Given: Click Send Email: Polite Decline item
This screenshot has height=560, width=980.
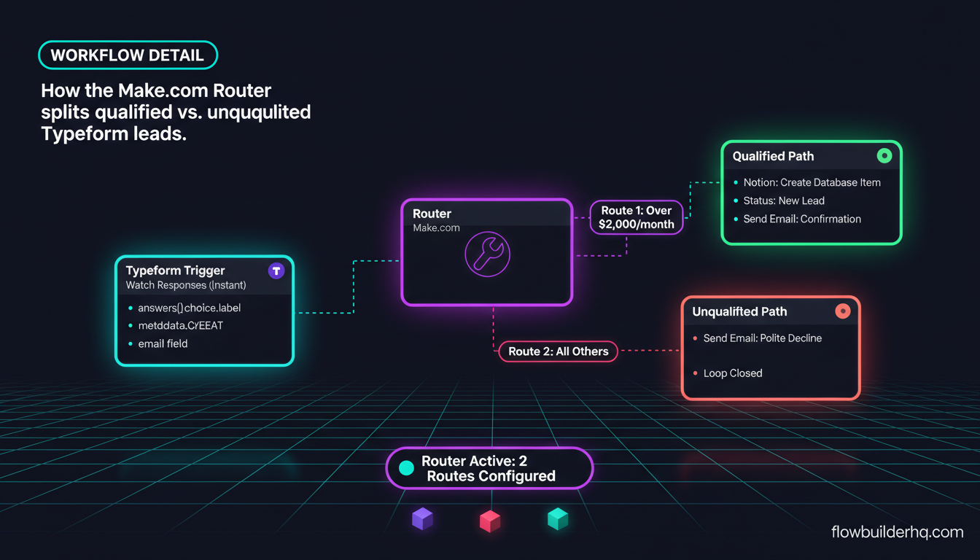Looking at the screenshot, I should pos(763,338).
